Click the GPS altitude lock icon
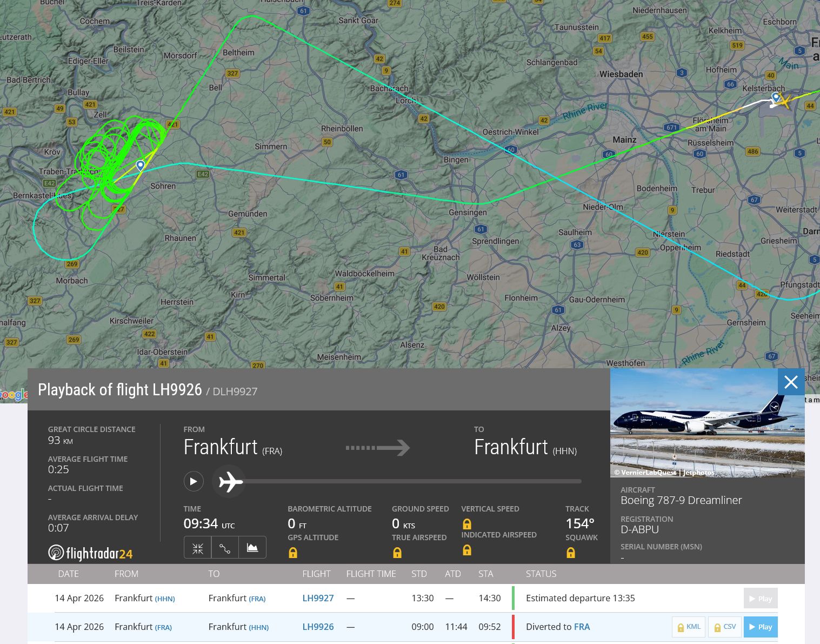Viewport: 820px width, 644px height. (x=293, y=553)
